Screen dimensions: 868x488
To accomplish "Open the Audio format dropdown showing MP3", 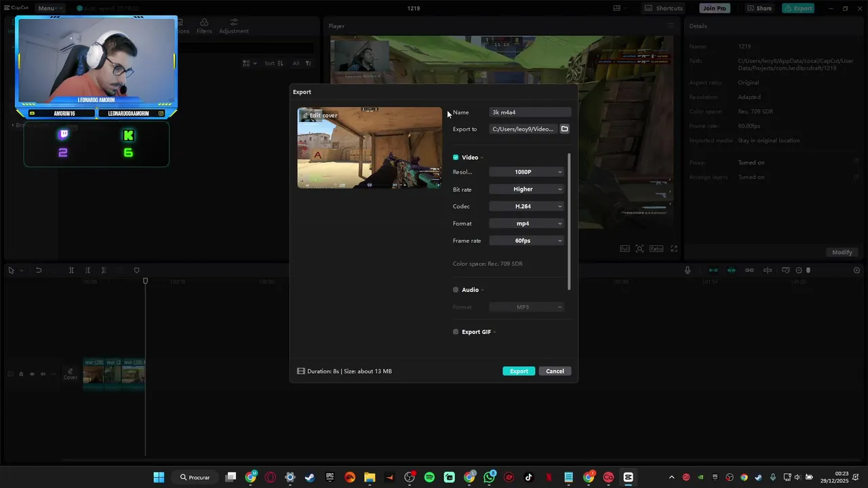I will [x=526, y=307].
